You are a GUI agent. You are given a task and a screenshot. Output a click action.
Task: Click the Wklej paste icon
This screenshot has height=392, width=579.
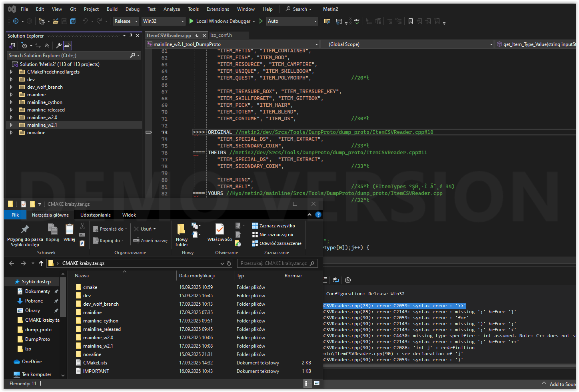click(x=69, y=229)
